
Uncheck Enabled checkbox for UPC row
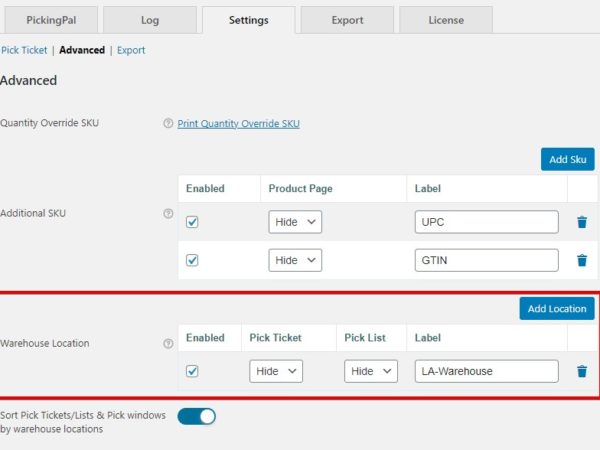(192, 222)
